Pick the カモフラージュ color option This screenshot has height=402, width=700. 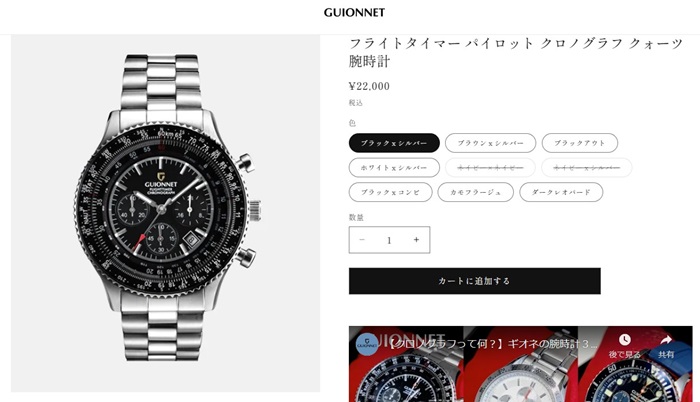click(475, 192)
